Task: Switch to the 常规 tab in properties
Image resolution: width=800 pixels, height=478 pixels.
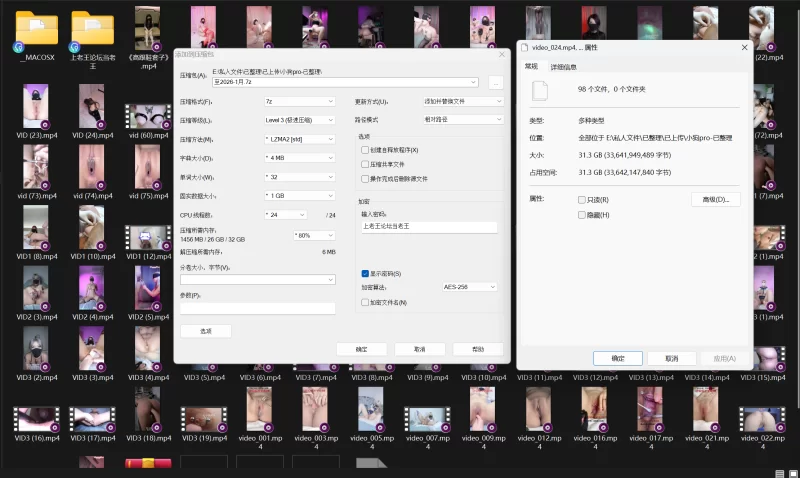Action: point(531,66)
